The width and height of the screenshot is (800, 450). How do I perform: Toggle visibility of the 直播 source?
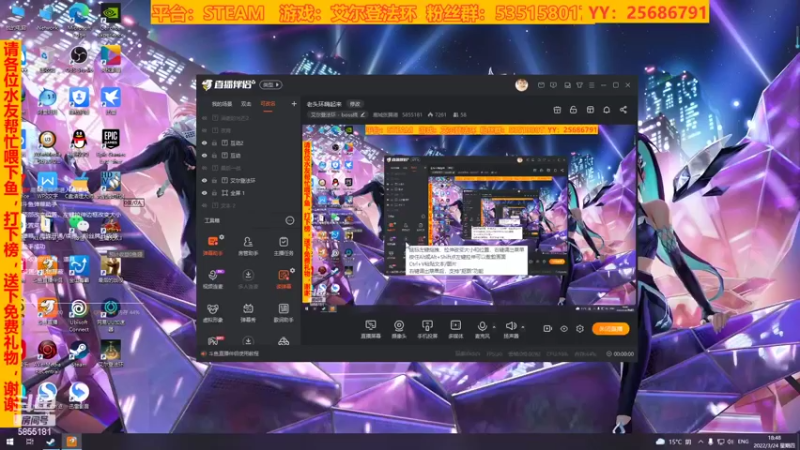click(205, 156)
